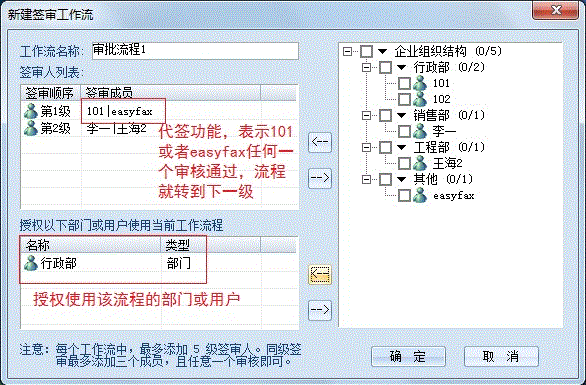Click user icon next to 101 in tree
Image resolution: width=586 pixels, height=385 pixels.
click(420, 83)
